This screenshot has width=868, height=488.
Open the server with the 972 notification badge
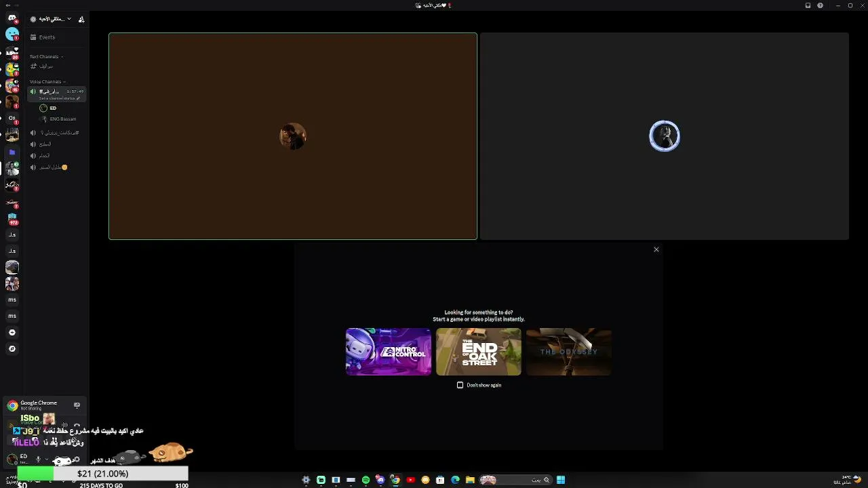12,219
